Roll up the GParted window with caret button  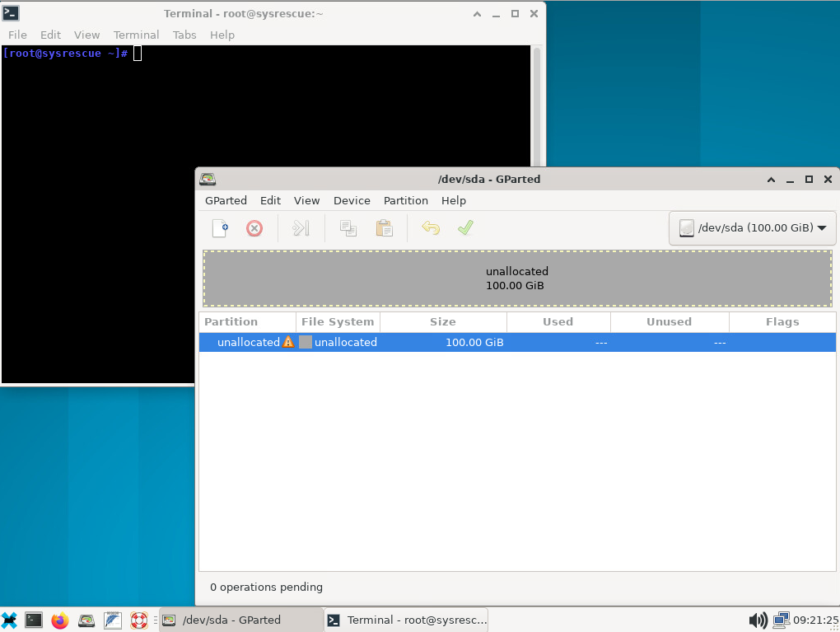point(771,180)
